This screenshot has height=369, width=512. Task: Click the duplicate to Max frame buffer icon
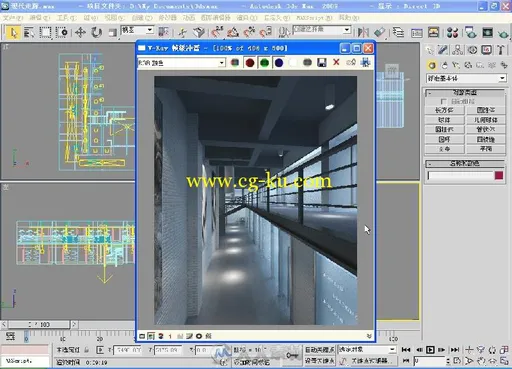coord(351,62)
